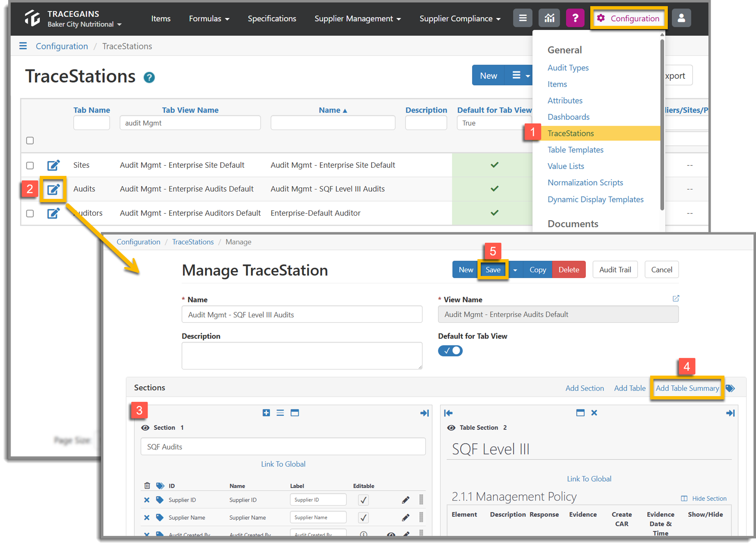Screen dimensions: 756x547
Task: Click the help icon next to TraceStations title
Action: click(x=149, y=77)
